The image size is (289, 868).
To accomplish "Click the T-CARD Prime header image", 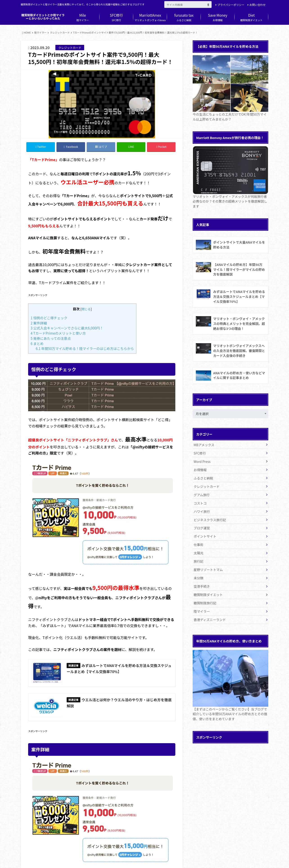I will click(x=102, y=104).
